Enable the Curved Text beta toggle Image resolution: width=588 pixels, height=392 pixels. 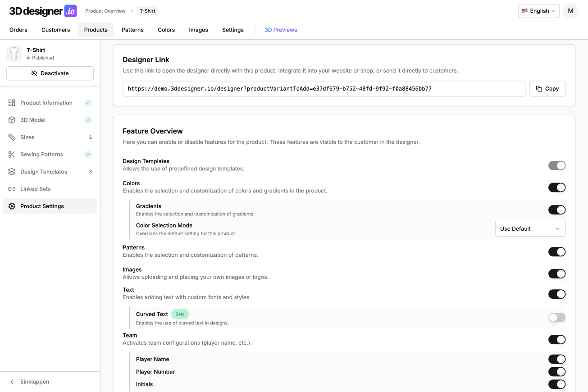(556, 318)
